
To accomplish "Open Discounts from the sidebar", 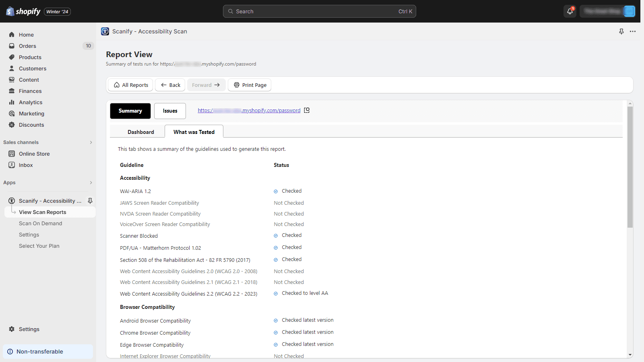I will click(31, 125).
